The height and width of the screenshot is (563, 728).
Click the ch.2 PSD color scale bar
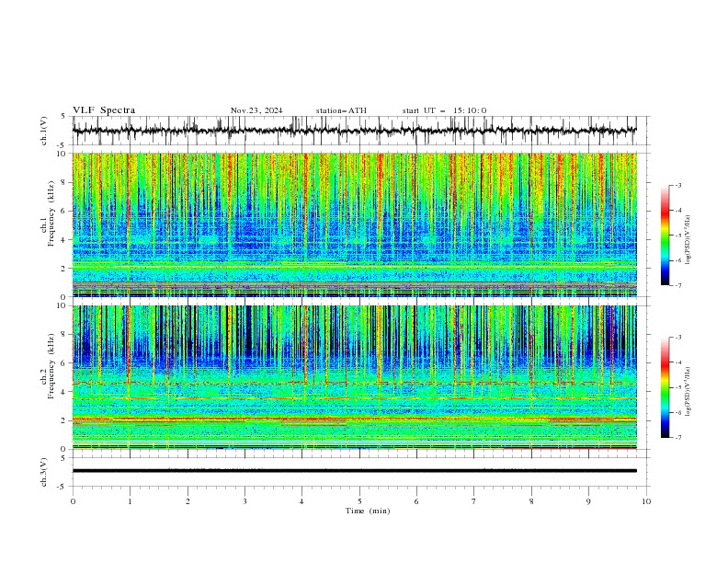pyautogui.click(x=665, y=387)
